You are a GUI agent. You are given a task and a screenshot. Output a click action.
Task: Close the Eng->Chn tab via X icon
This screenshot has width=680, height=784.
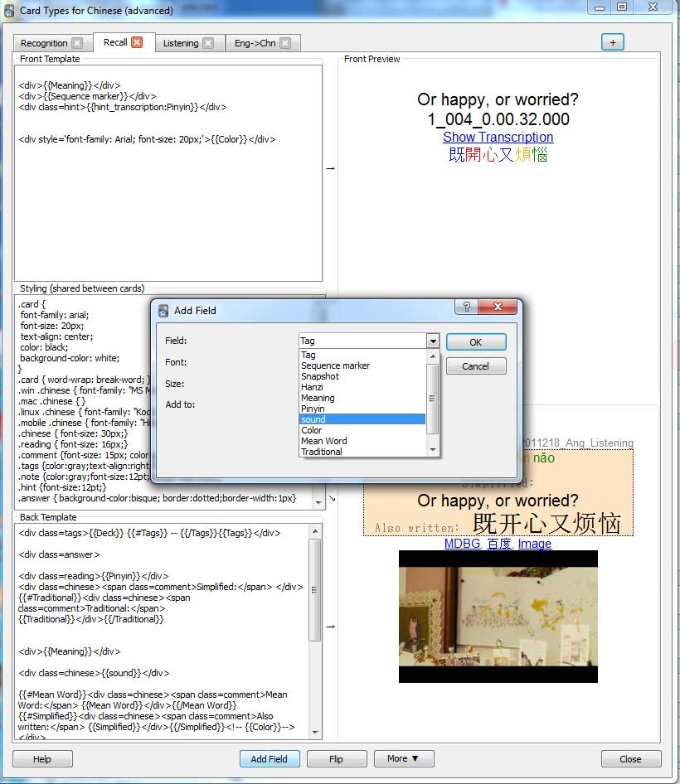pyautogui.click(x=285, y=43)
